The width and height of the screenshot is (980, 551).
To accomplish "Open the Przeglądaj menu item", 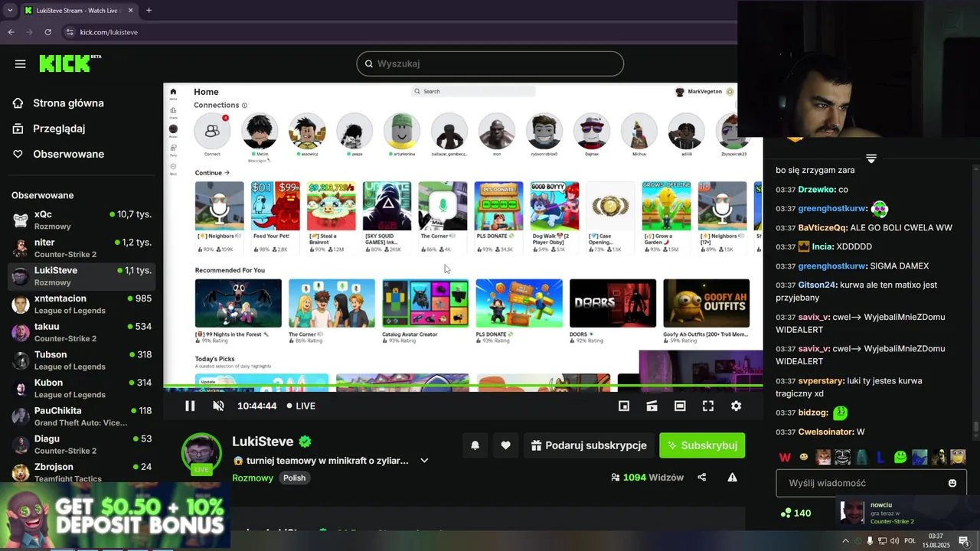I will click(x=59, y=129).
